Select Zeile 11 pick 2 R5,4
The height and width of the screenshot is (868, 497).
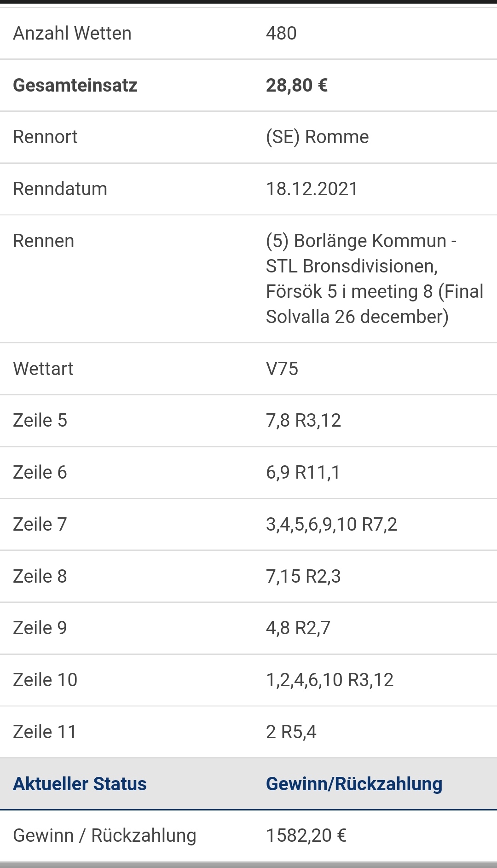click(x=291, y=732)
